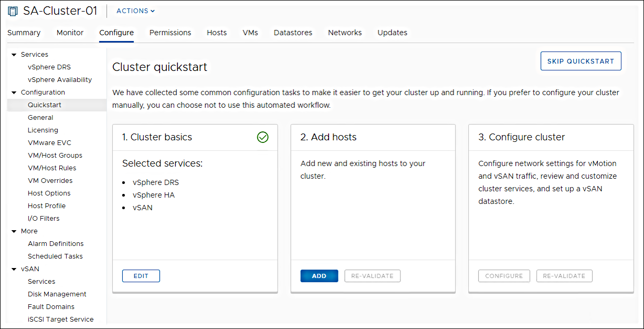644x329 pixels.
Task: Go to the Hosts tab
Action: [217, 33]
